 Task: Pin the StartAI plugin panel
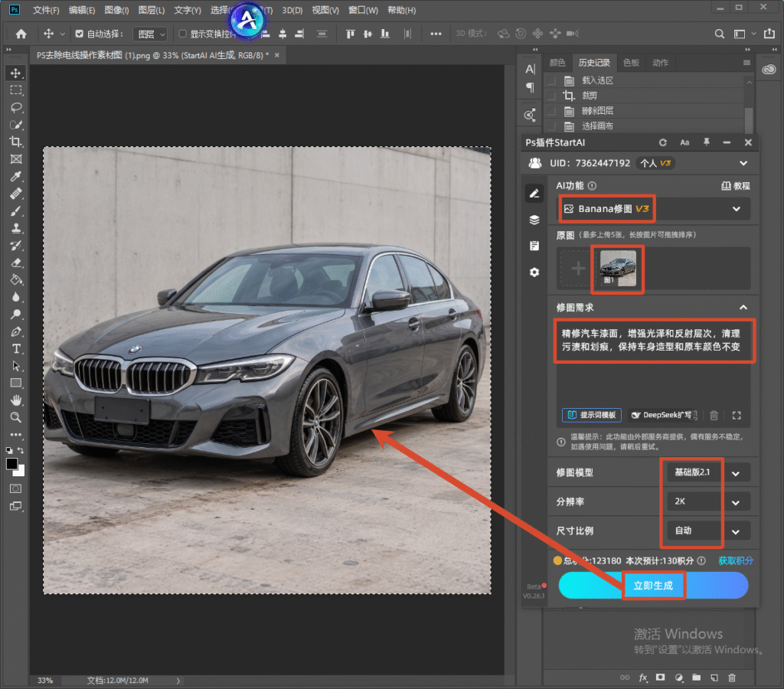[707, 142]
